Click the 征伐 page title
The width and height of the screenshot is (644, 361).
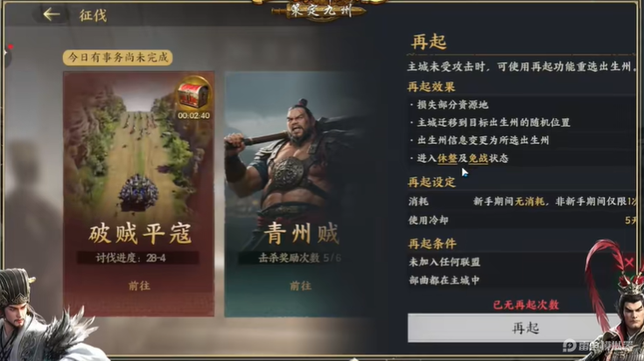93,15
